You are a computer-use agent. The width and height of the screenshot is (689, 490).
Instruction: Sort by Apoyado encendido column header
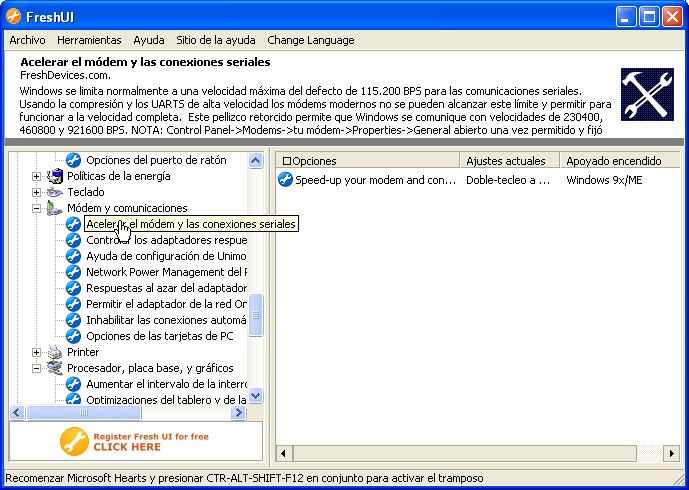pyautogui.click(x=620, y=161)
